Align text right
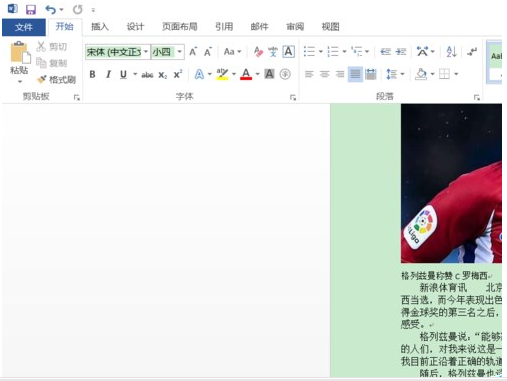 [340, 74]
